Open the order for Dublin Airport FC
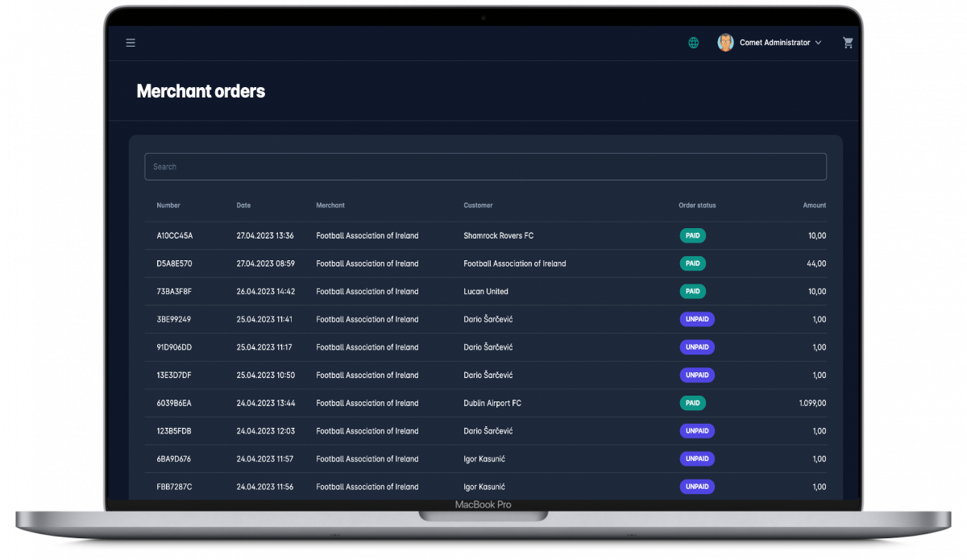967x560 pixels. pyautogui.click(x=493, y=403)
